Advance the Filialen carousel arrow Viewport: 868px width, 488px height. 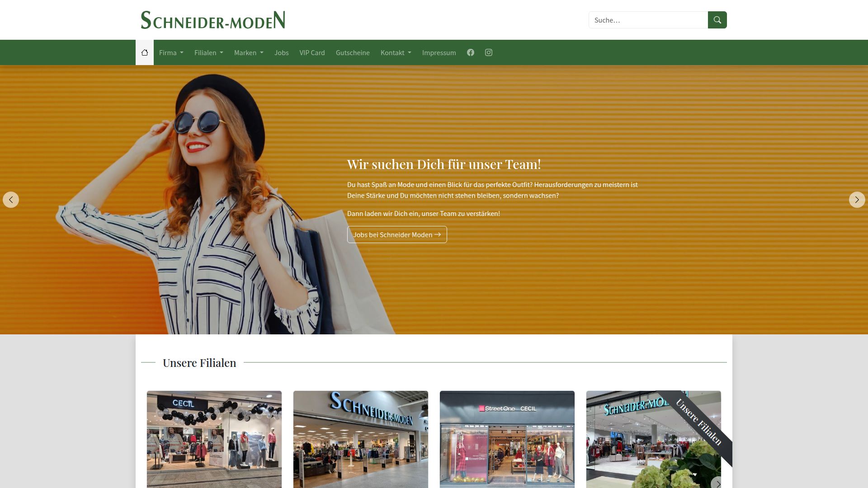coord(717,483)
